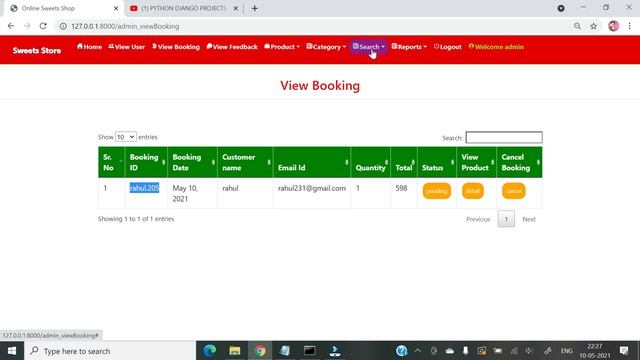Click the taskbar search box
640x360 pixels.
click(x=110, y=351)
